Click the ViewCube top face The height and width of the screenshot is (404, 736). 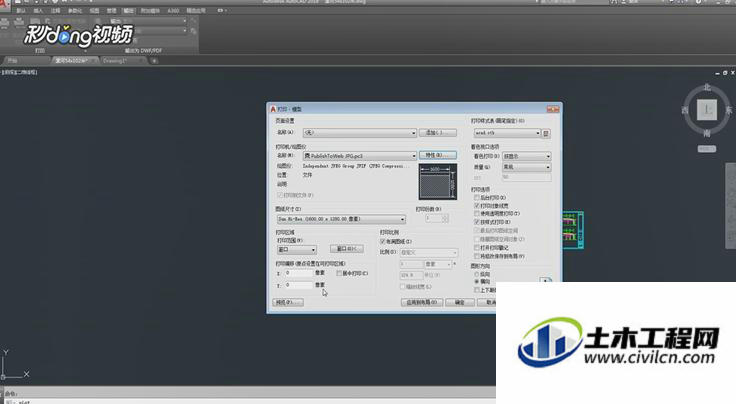click(x=706, y=110)
